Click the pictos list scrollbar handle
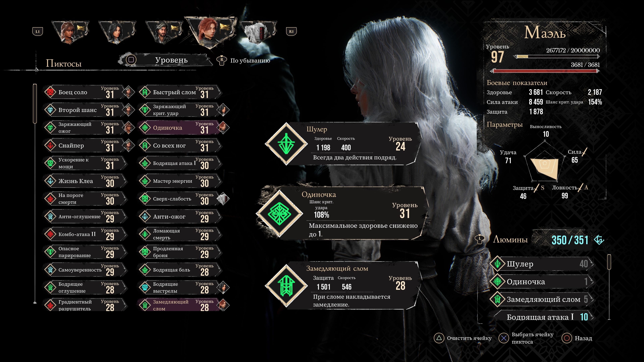Image resolution: width=644 pixels, height=362 pixels. click(35, 104)
